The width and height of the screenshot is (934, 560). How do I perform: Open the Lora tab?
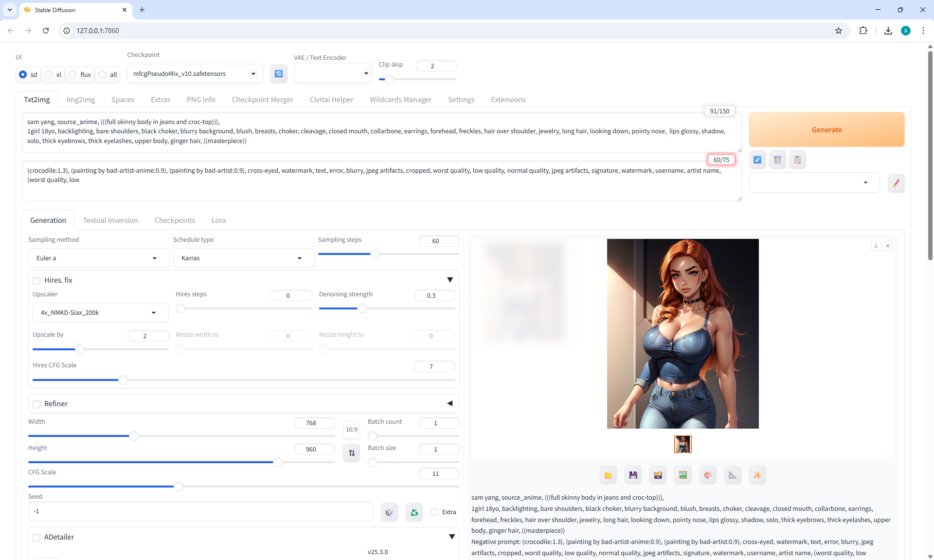coord(218,220)
